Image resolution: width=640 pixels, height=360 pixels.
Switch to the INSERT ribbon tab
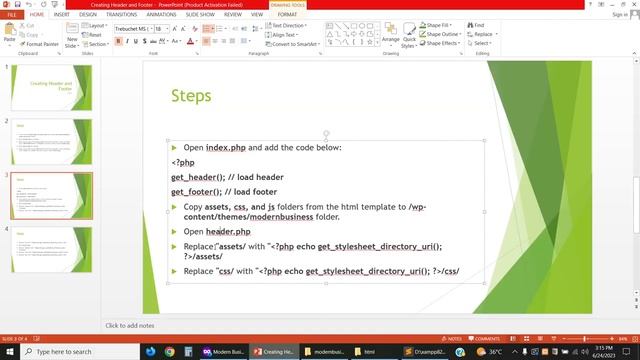click(x=62, y=15)
